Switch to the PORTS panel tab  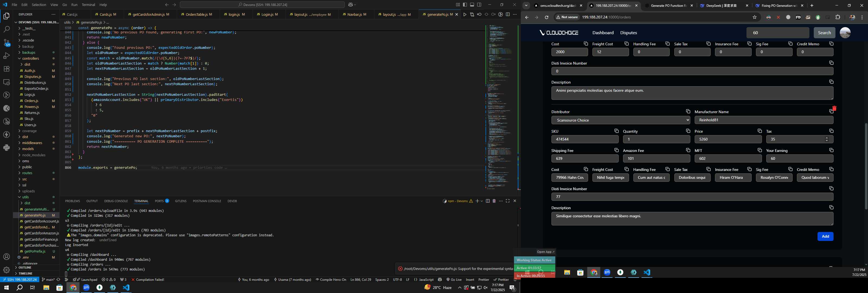click(162, 201)
